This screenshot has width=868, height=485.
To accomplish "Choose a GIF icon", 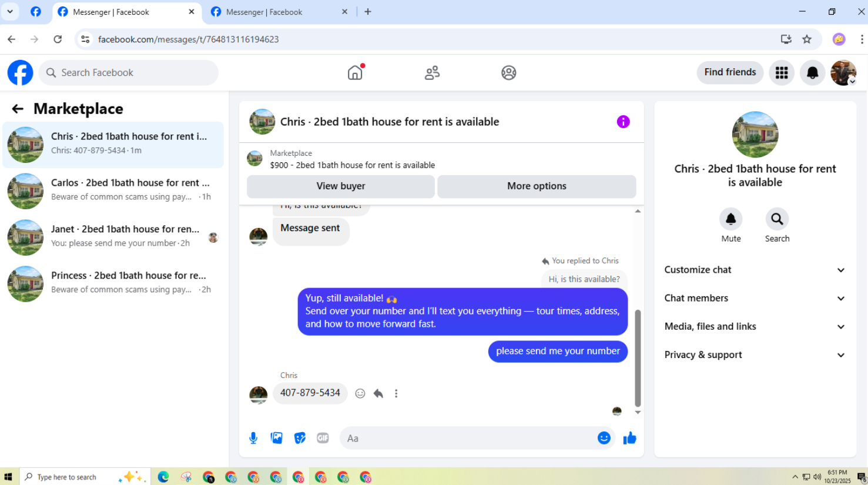I will click(x=323, y=438).
